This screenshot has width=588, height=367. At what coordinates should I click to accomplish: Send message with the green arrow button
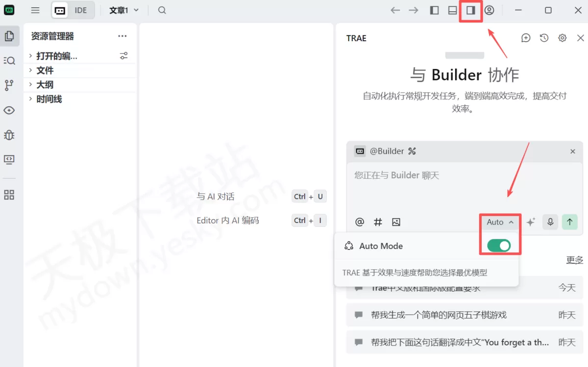coord(569,222)
